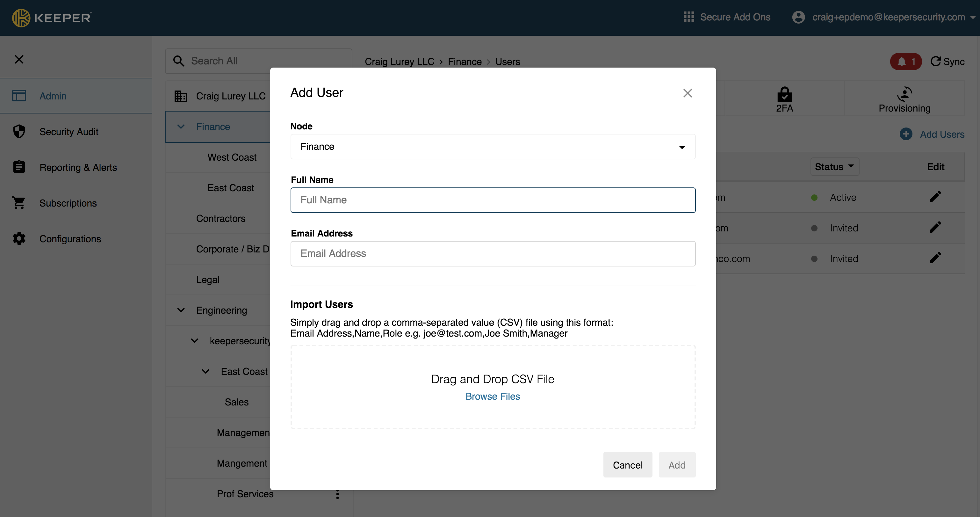The image size is (980, 517).
Task: Click the Craig Lurey LLC building icon
Action: pyautogui.click(x=181, y=96)
